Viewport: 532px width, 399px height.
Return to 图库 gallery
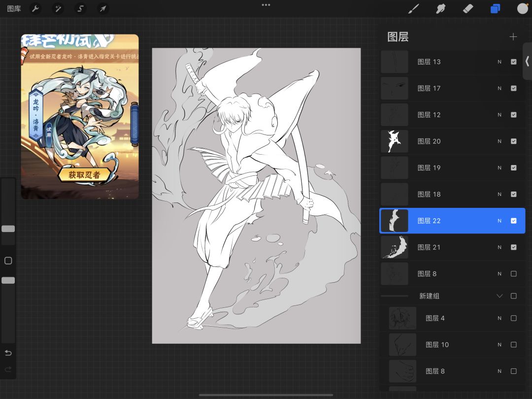(14, 8)
